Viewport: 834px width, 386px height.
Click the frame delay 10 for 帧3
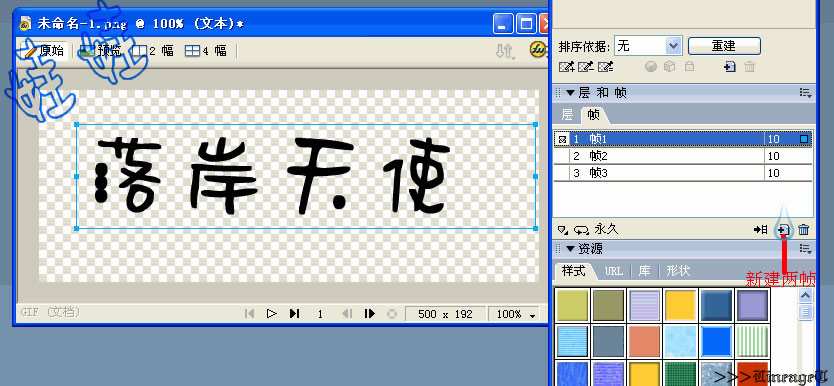coord(774,173)
